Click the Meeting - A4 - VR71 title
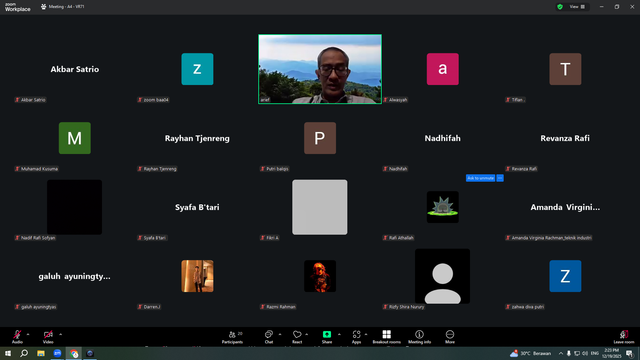 [66, 7]
